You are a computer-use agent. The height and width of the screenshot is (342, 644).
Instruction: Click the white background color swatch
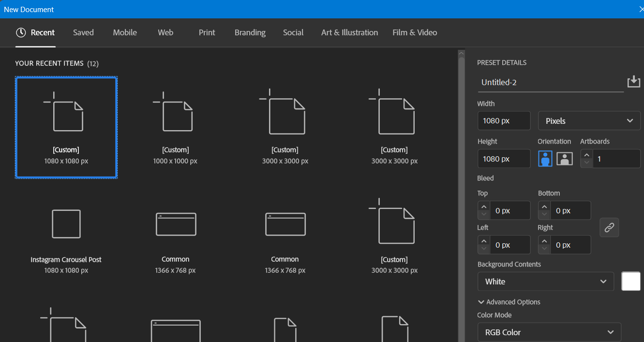click(x=631, y=282)
